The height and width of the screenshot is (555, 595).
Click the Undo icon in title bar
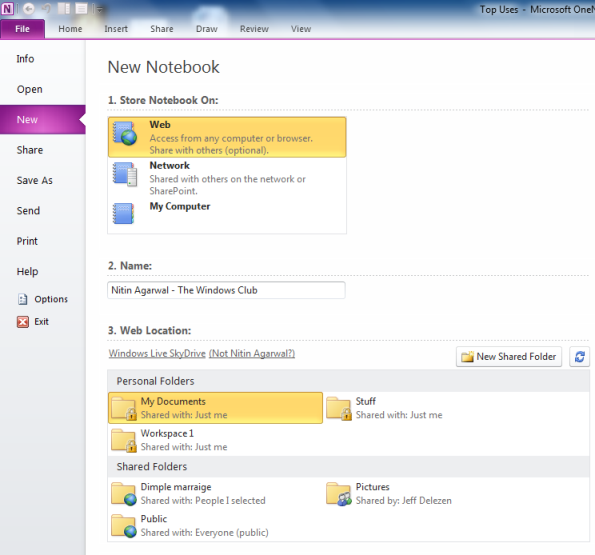coord(47,9)
